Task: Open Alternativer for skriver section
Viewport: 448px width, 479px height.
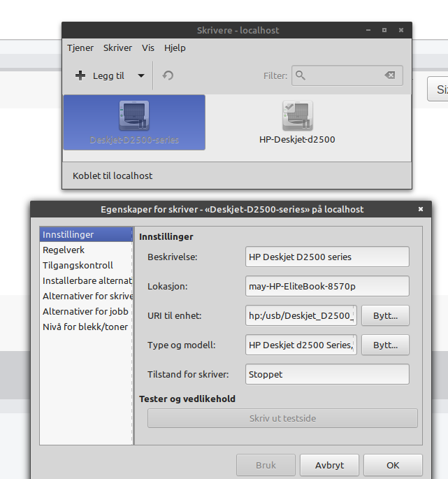Action: (86, 296)
